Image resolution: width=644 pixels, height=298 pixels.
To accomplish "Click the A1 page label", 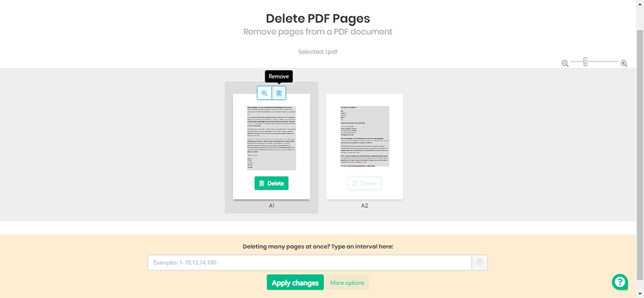I will [272, 206].
